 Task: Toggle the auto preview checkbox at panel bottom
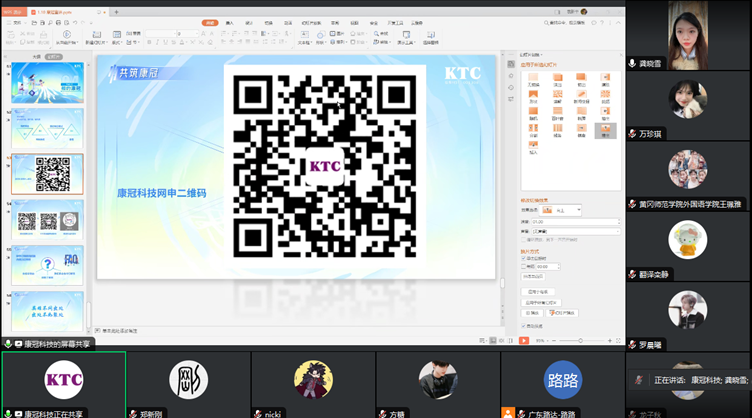[x=522, y=325]
